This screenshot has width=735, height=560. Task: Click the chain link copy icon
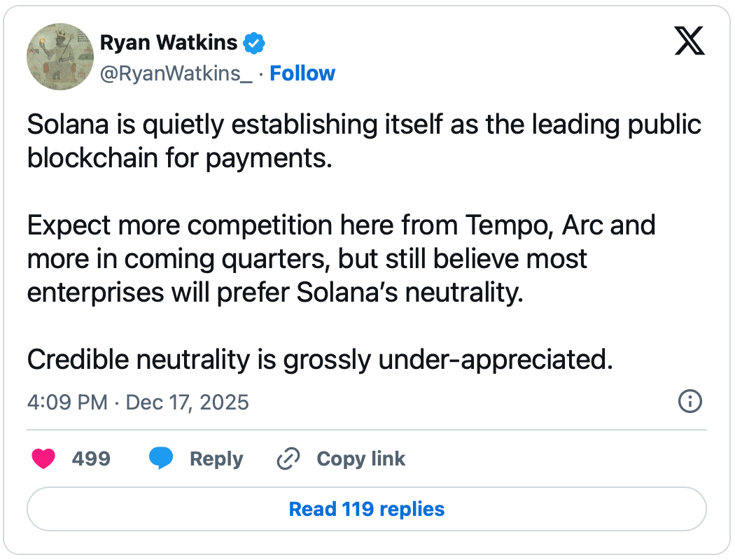tap(288, 459)
